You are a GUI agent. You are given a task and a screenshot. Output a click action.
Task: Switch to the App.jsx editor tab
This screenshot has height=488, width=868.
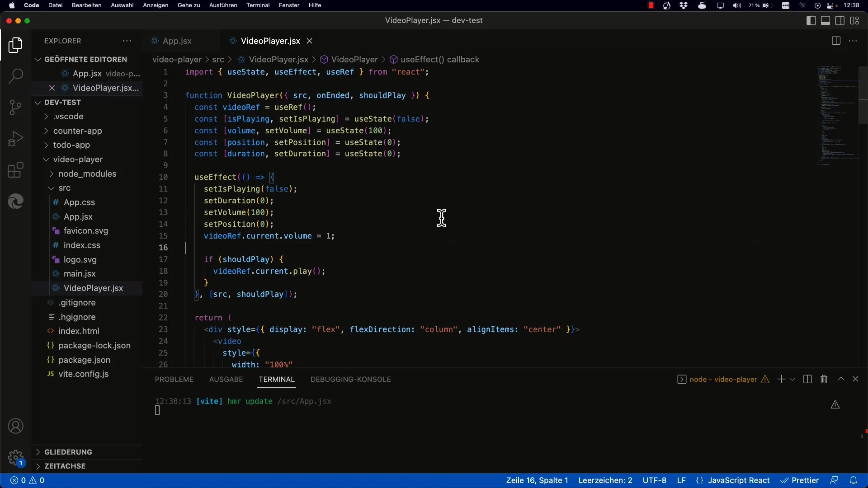coord(177,41)
